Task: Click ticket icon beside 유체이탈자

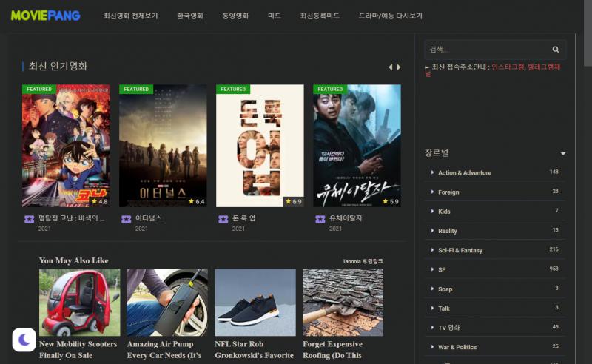Action: [x=320, y=219]
